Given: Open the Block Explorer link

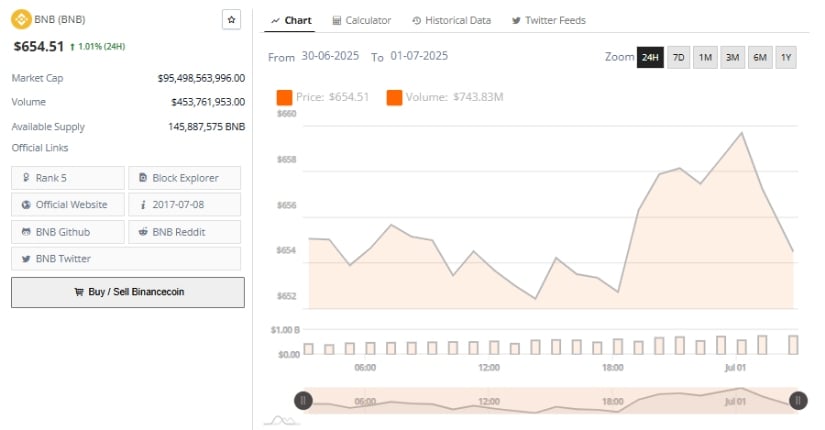Looking at the screenshot, I should [x=185, y=178].
